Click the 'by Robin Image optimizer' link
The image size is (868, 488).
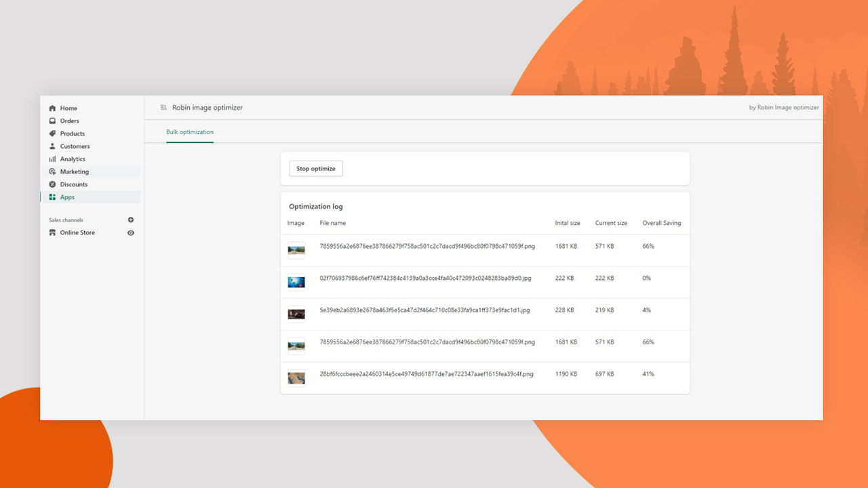coord(783,107)
